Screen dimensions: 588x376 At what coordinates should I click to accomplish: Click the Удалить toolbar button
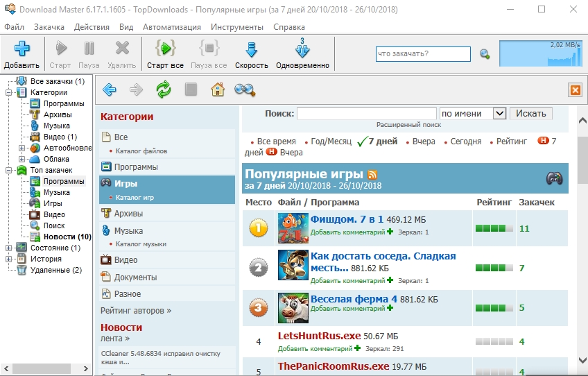[122, 55]
